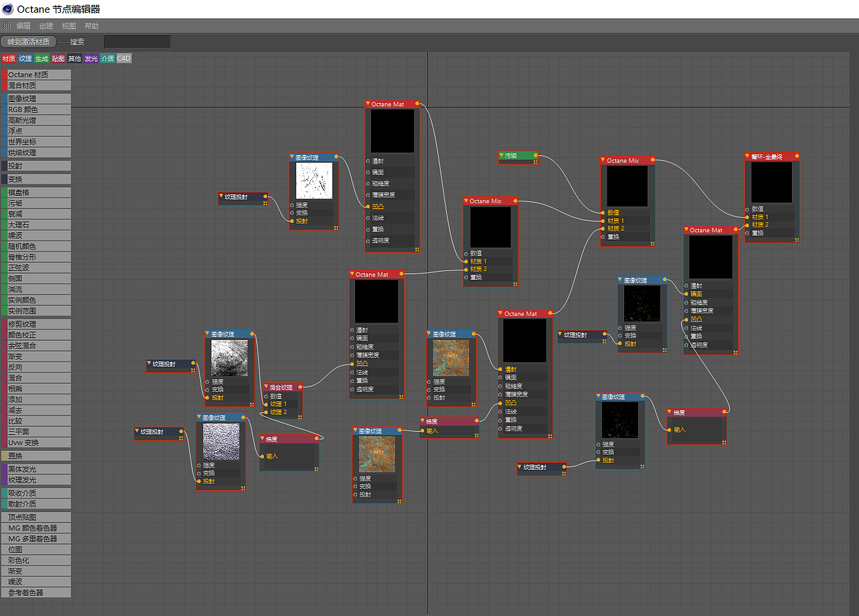Click the 材质 2 input port on 臂环-全最终 node
This screenshot has height=616, width=859.
(x=747, y=225)
